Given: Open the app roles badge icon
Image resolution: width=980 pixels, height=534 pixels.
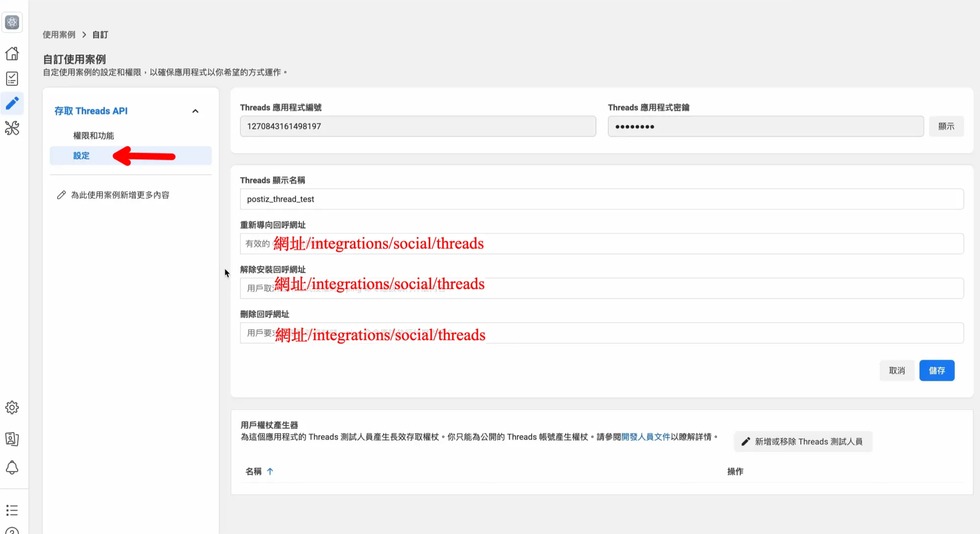Looking at the screenshot, I should coord(12,439).
